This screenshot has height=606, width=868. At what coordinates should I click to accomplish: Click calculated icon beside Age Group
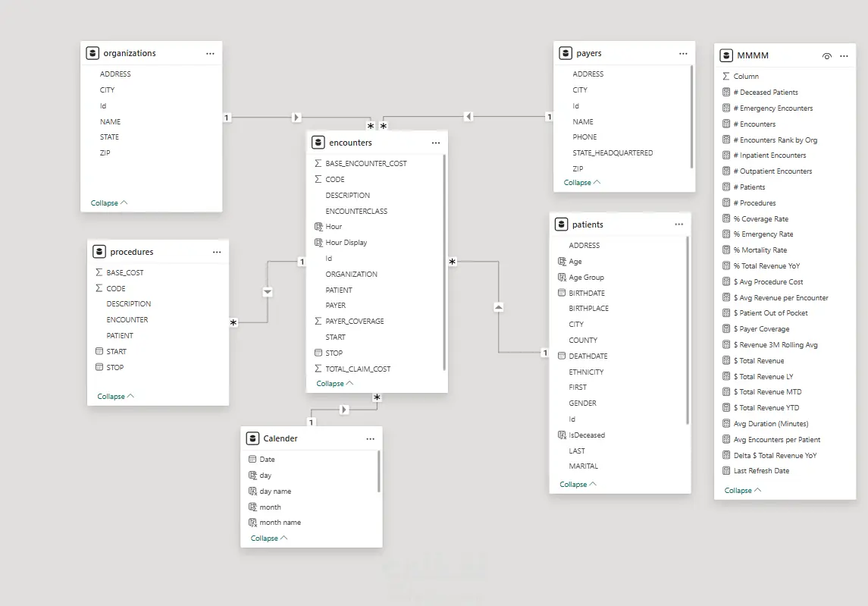[x=562, y=277]
